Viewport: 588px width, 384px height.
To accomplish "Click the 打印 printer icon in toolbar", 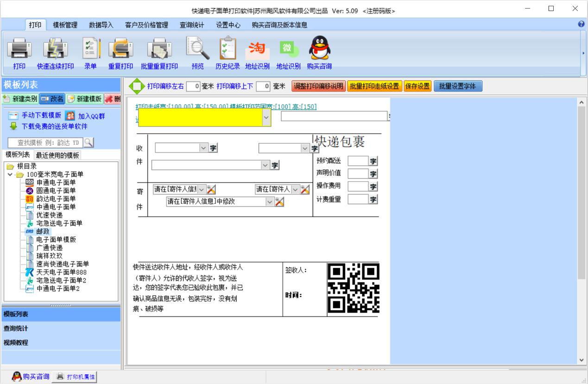I will [x=19, y=49].
